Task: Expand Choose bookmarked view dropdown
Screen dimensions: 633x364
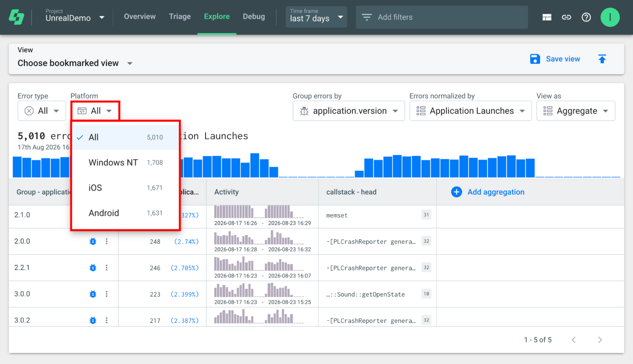Action: (x=75, y=63)
